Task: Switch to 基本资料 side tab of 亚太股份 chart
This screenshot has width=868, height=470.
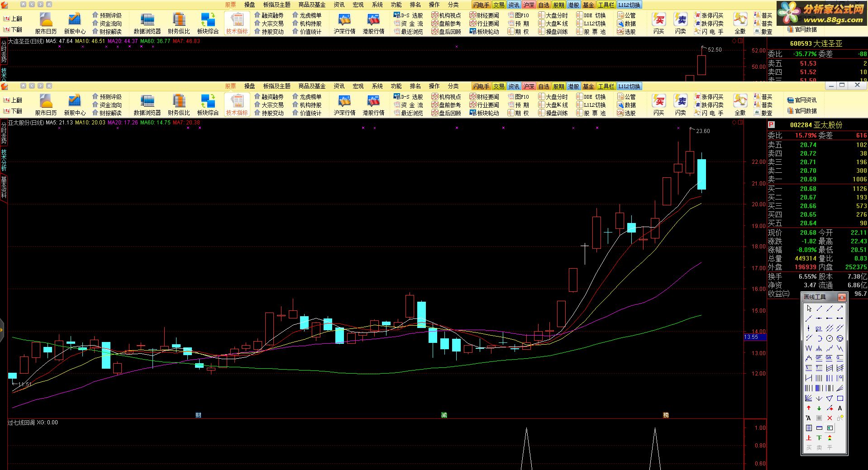Action: [4, 188]
